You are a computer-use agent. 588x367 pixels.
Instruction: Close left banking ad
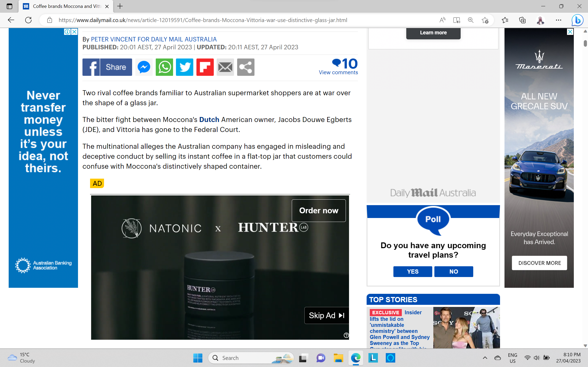pyautogui.click(x=75, y=32)
